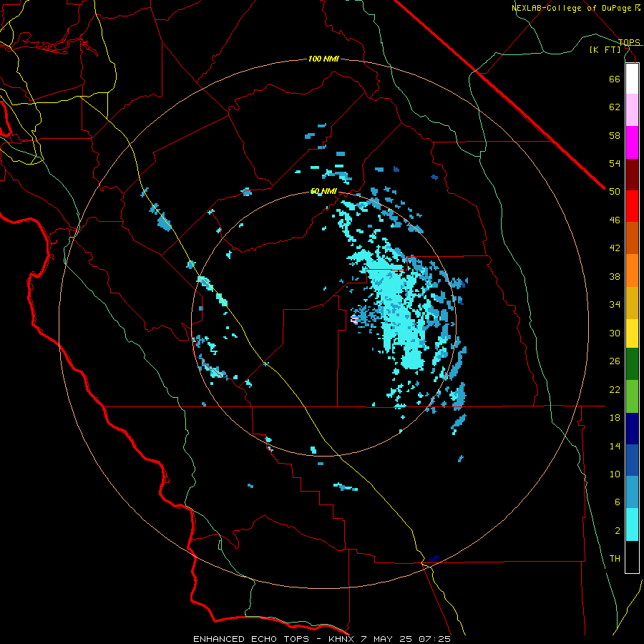Click the NEXLAB-College of DuPage label
This screenshot has width=644, height=644.
click(x=571, y=8)
